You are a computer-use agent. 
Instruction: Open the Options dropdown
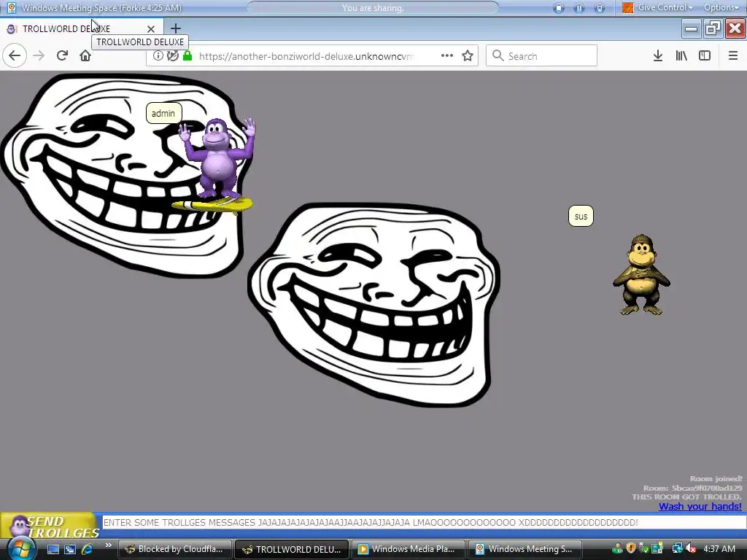721,7
